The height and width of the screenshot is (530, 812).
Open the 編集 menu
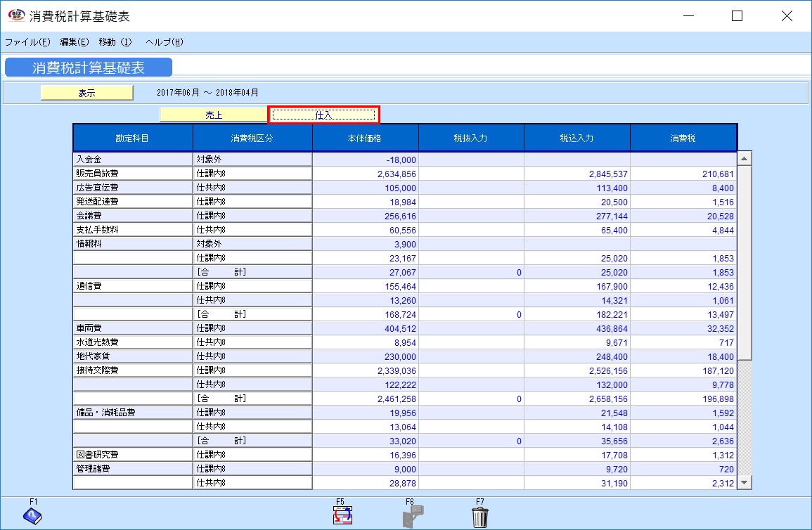pyautogui.click(x=73, y=42)
